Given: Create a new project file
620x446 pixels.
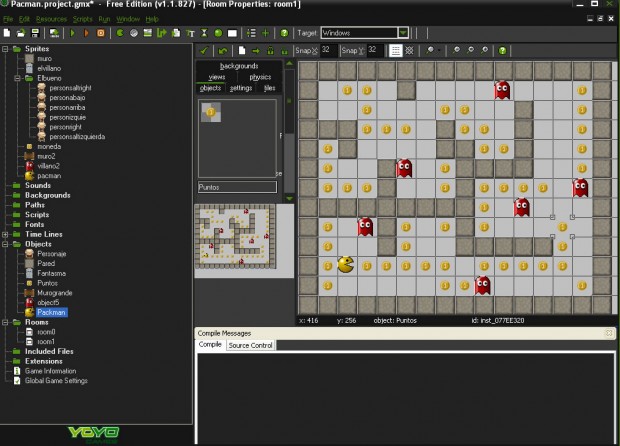Looking at the screenshot, I should (x=7, y=33).
